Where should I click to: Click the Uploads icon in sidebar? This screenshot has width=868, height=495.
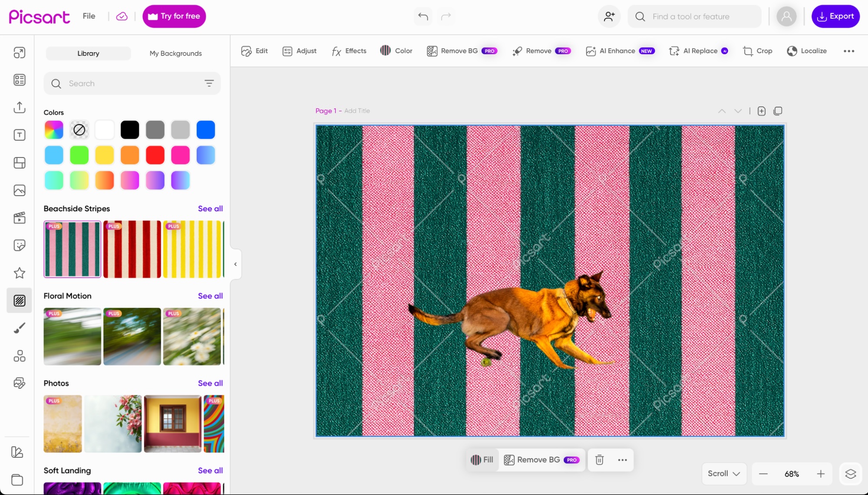tap(19, 107)
